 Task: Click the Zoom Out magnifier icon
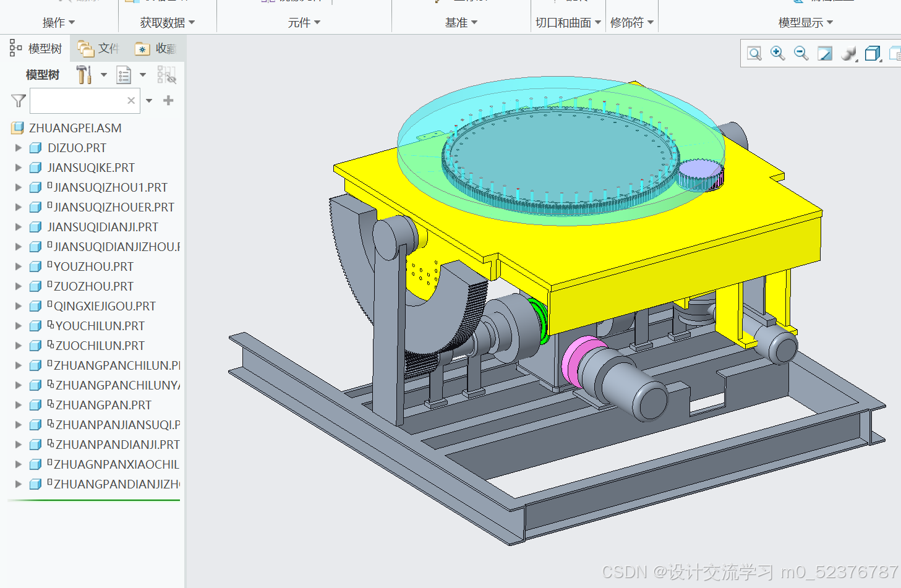click(801, 53)
